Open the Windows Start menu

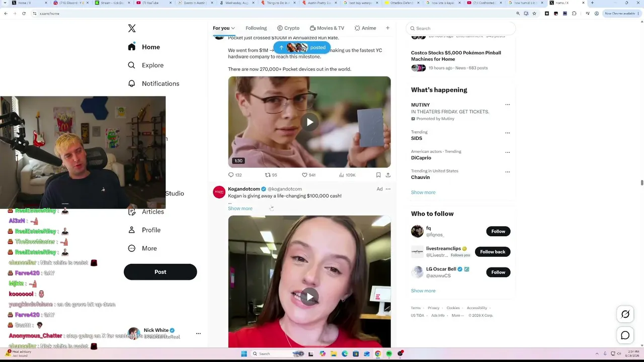(244, 354)
